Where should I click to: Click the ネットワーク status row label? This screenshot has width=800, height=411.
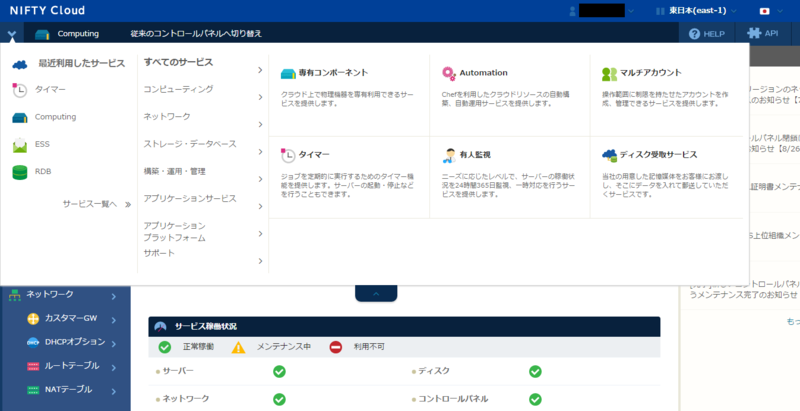coord(186,399)
